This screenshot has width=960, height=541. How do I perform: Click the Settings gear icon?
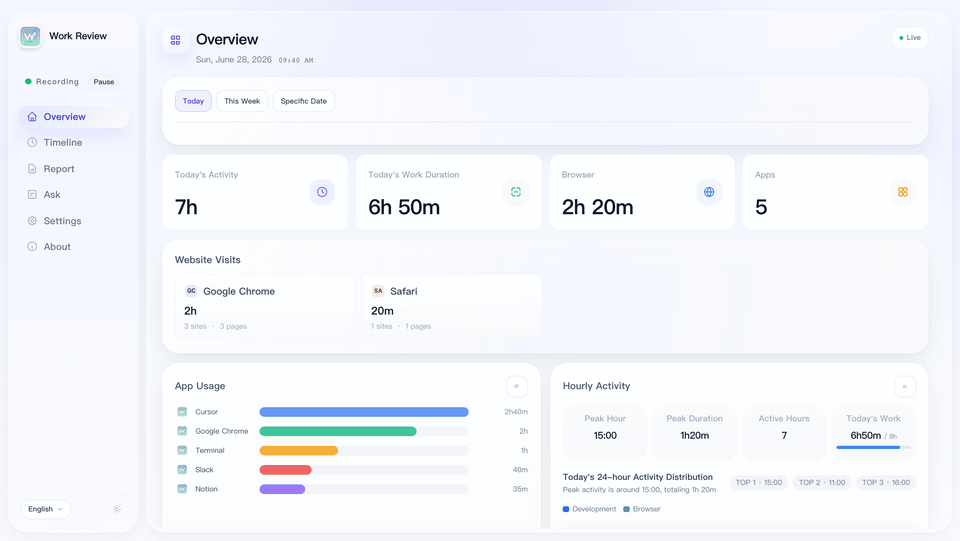click(32, 220)
